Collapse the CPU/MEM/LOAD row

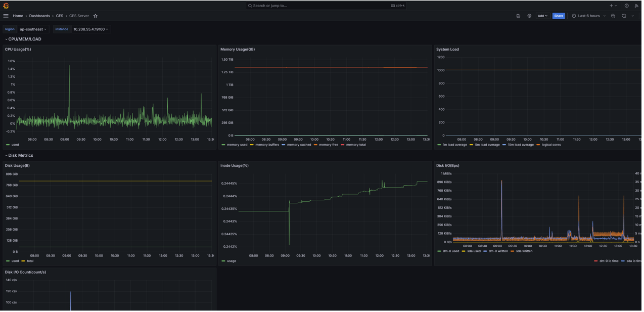(x=23, y=39)
